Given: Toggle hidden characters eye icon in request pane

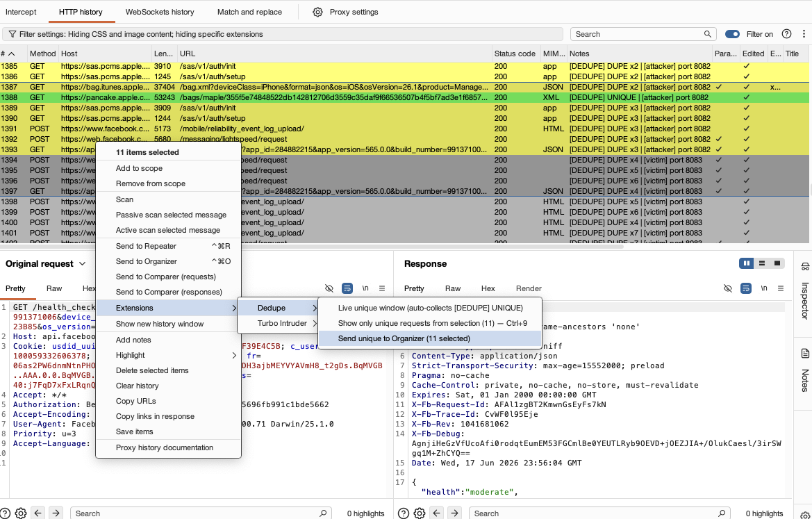Looking at the screenshot, I should (x=329, y=288).
